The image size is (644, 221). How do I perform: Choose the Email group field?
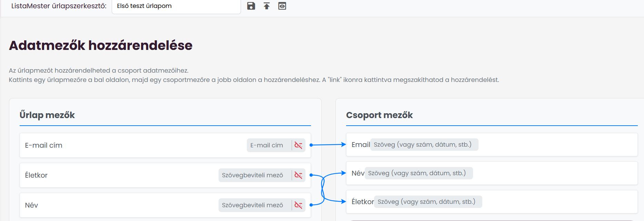click(x=492, y=145)
